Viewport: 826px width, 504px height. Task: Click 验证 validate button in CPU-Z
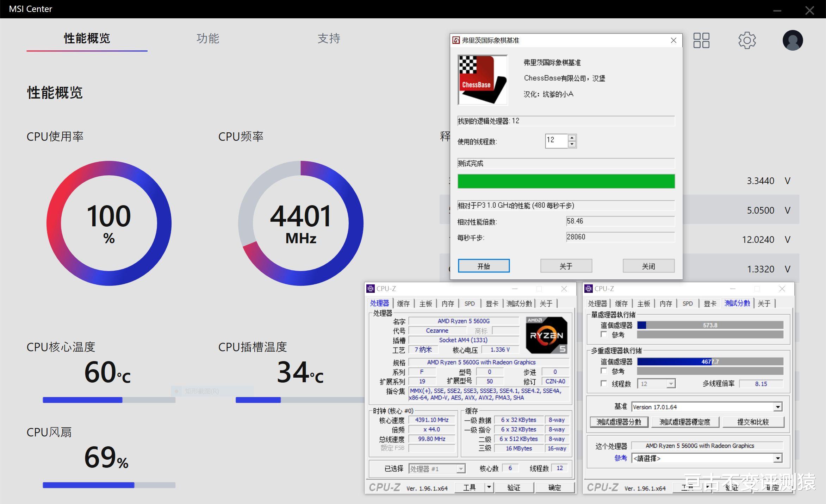coord(514,487)
